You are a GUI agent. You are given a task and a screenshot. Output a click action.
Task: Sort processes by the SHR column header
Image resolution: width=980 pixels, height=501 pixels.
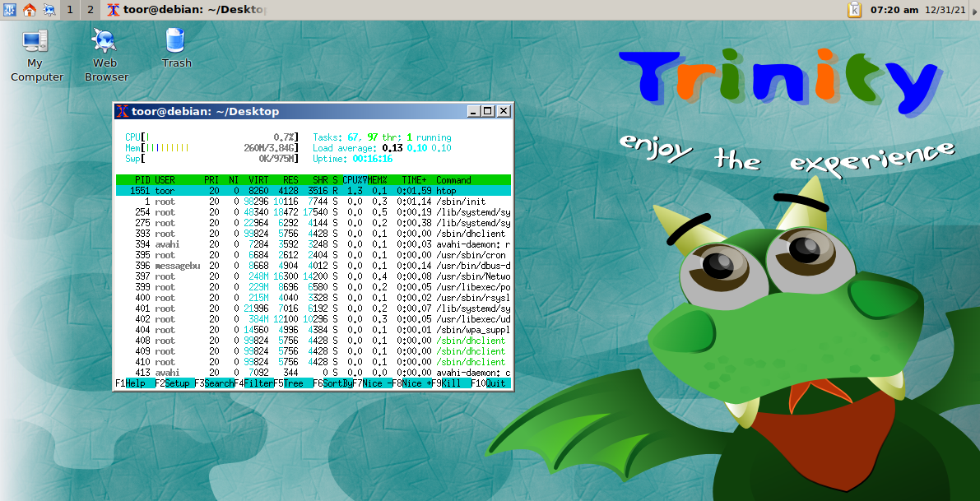point(321,180)
